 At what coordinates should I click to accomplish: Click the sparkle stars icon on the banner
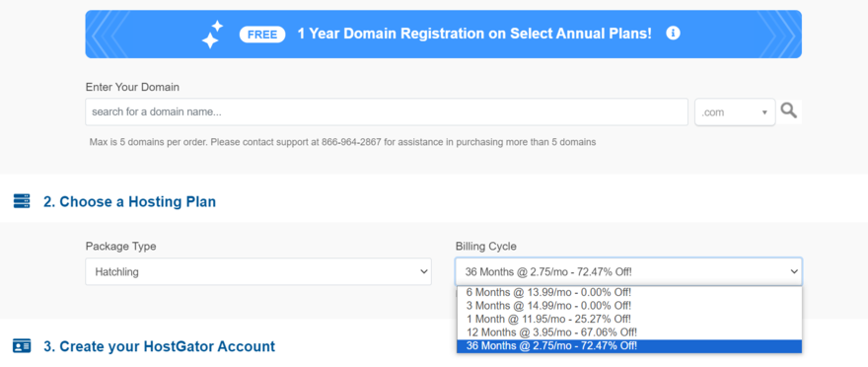pyautogui.click(x=212, y=35)
